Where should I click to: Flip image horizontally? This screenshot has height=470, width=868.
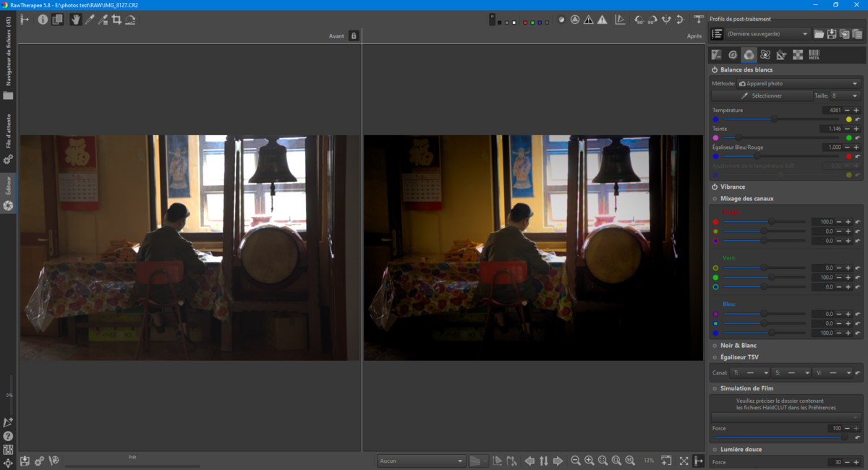tap(666, 20)
